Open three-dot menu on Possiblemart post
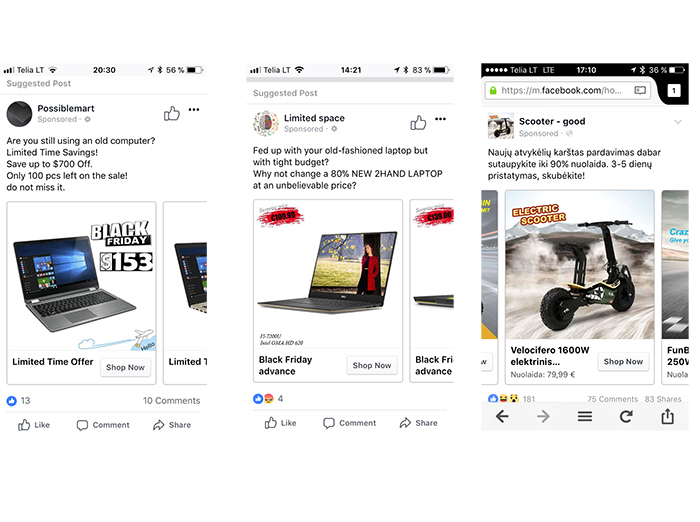 (x=194, y=109)
